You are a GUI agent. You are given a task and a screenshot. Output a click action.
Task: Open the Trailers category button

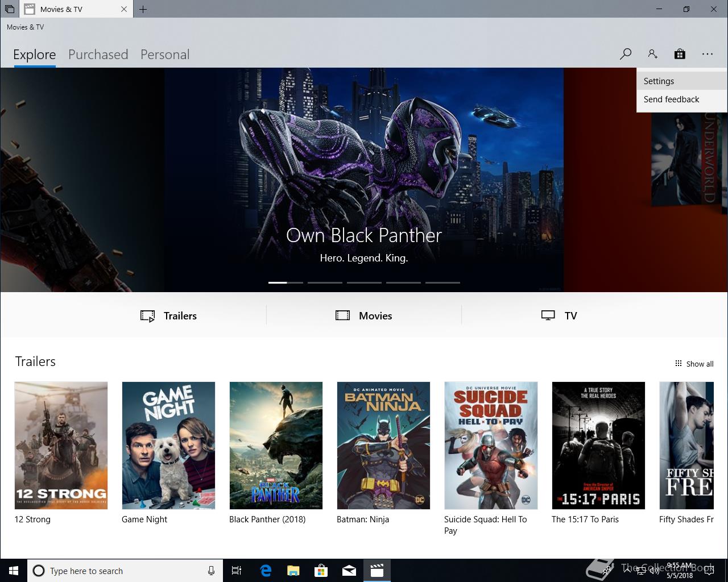[x=169, y=316]
